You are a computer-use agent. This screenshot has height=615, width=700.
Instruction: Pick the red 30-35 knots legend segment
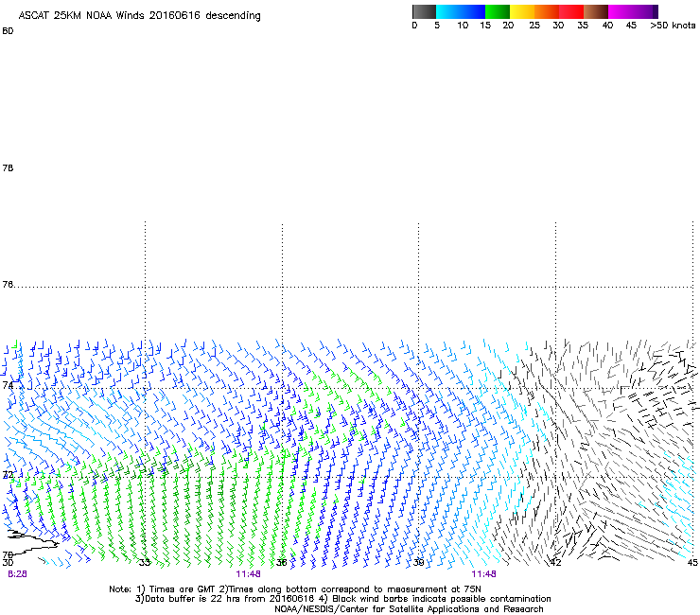(571, 11)
